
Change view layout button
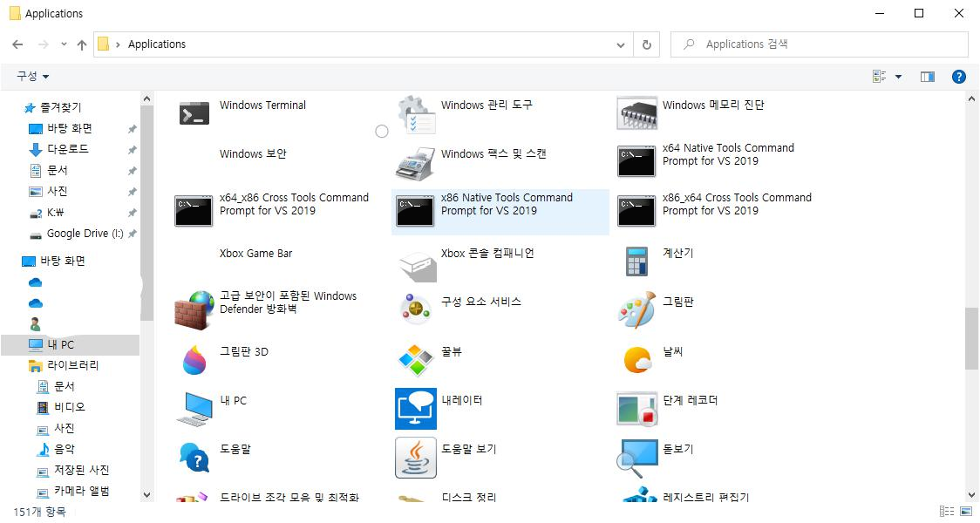pos(880,76)
